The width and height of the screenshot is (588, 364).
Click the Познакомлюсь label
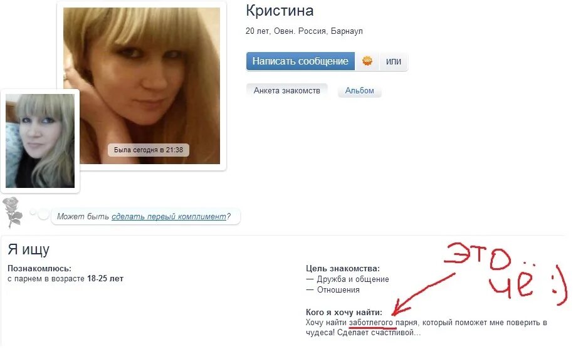39,268
